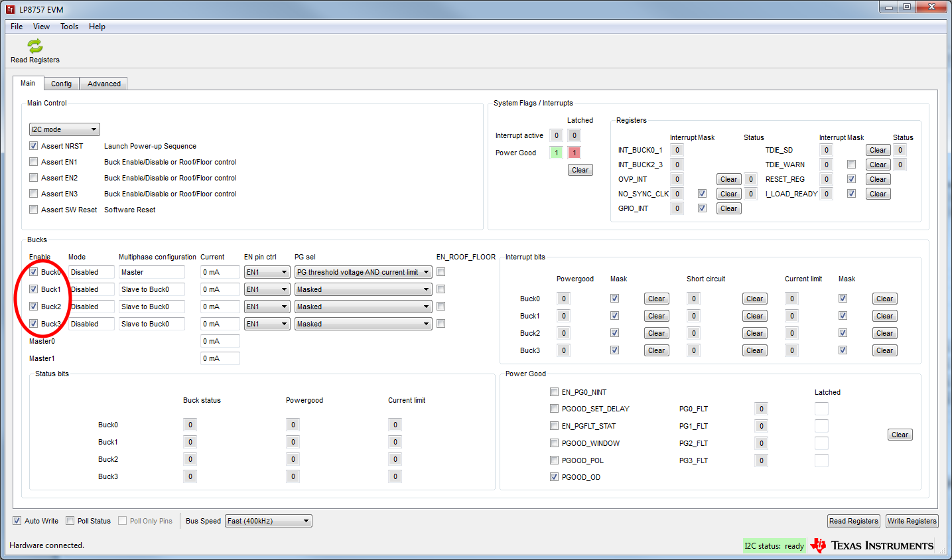The width and height of the screenshot is (952, 560).
Task: Click Clear for GPIO_INT
Action: pos(729,208)
